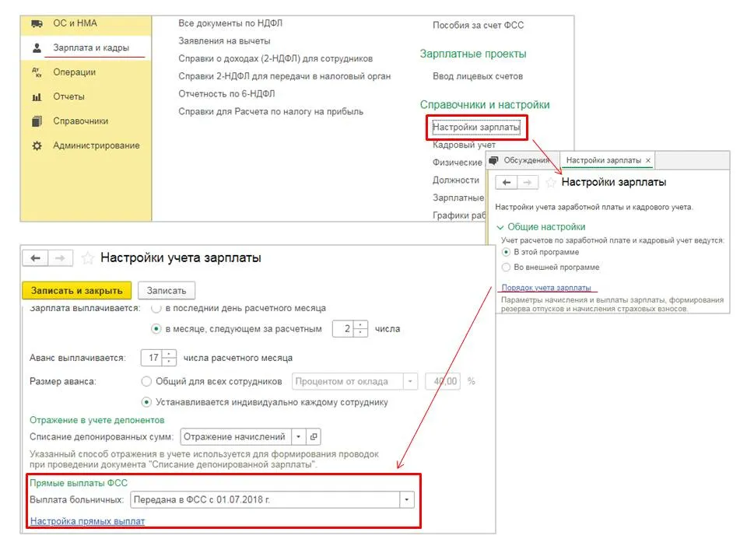Close the Настройки зарплаты tab
The height and width of the screenshot is (560, 747).
pyautogui.click(x=648, y=160)
